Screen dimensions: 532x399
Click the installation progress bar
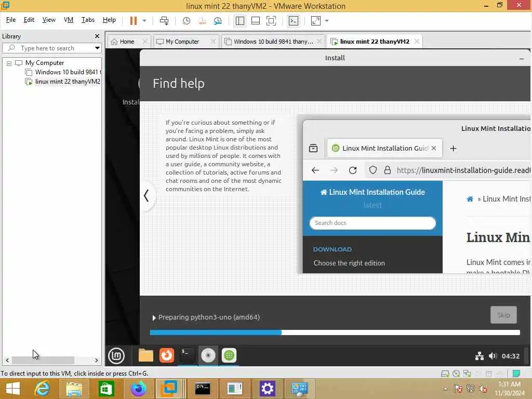[335, 332]
